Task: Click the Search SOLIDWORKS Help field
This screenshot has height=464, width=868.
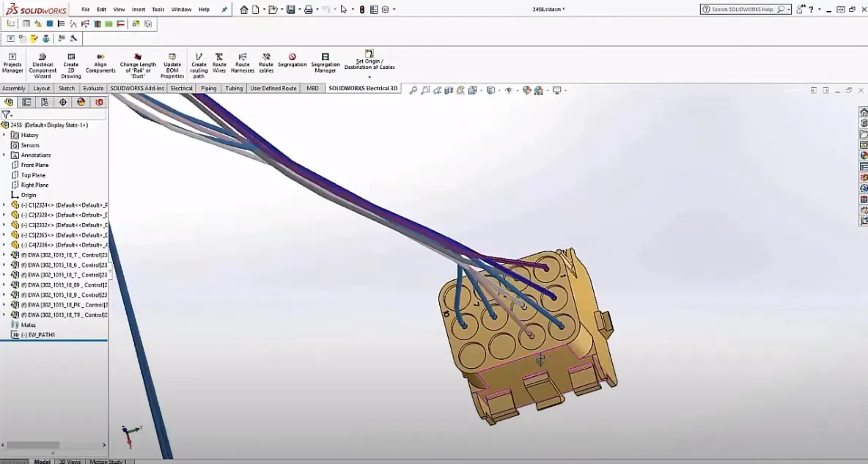Action: (x=746, y=10)
